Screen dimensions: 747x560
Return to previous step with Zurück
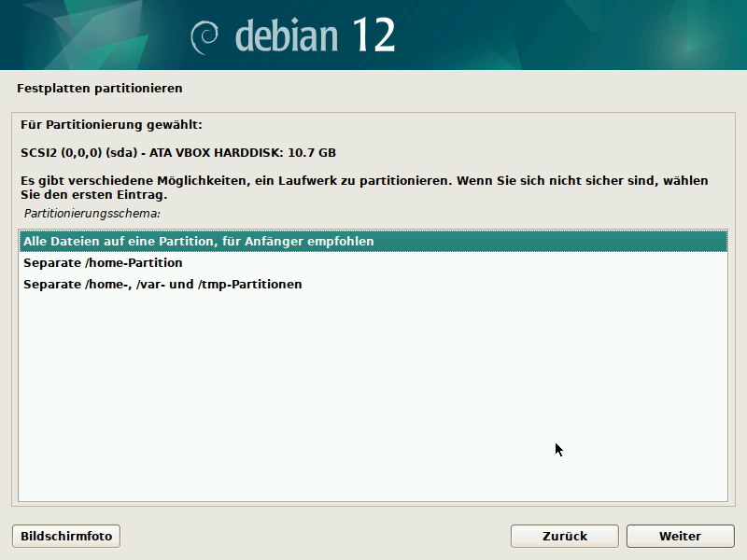pos(564,536)
